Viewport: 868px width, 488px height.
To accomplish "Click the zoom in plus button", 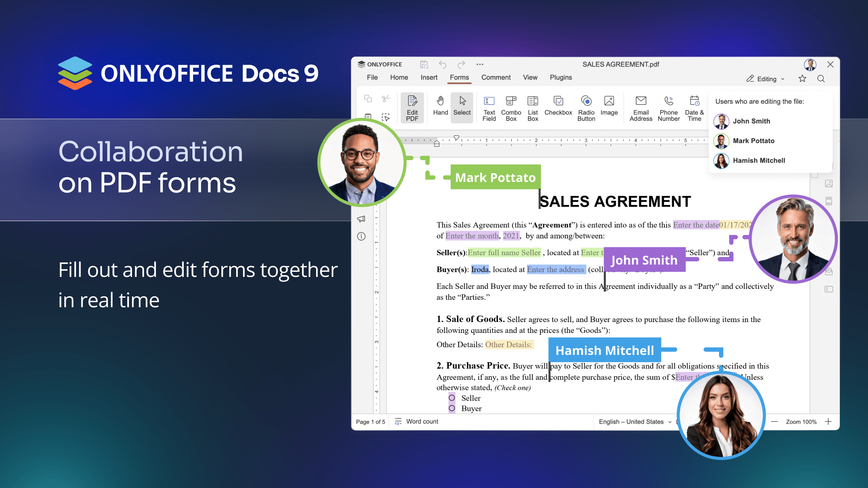I will click(x=828, y=422).
